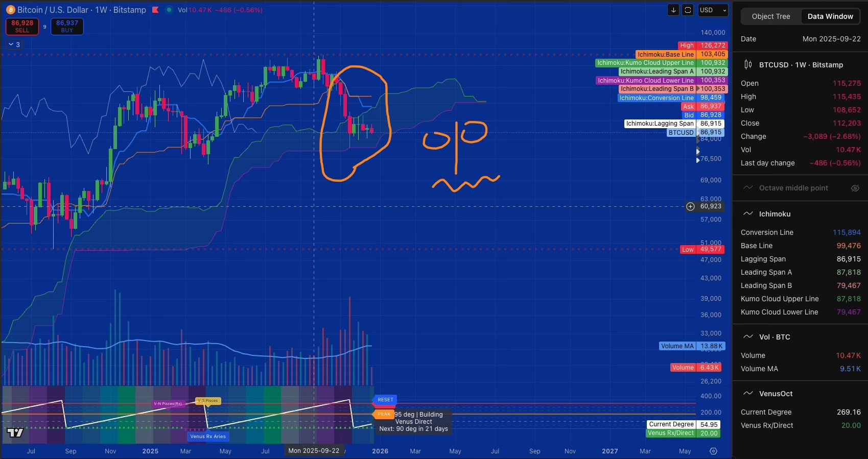Click the Venus Direct info tooltip text
The image size is (868, 459).
point(414,422)
